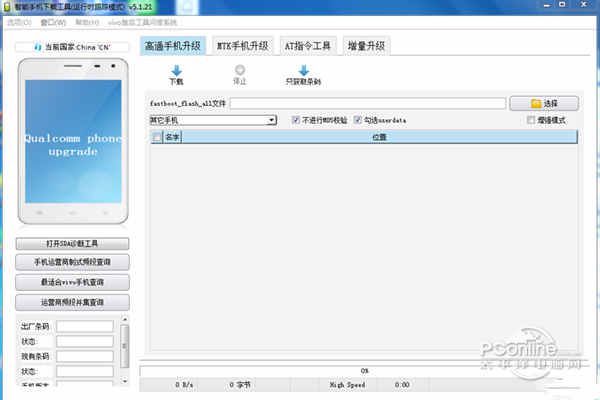This screenshot has height=400, width=600.
Task: Click the 只获取条码 arrow icon
Action: tap(303, 70)
